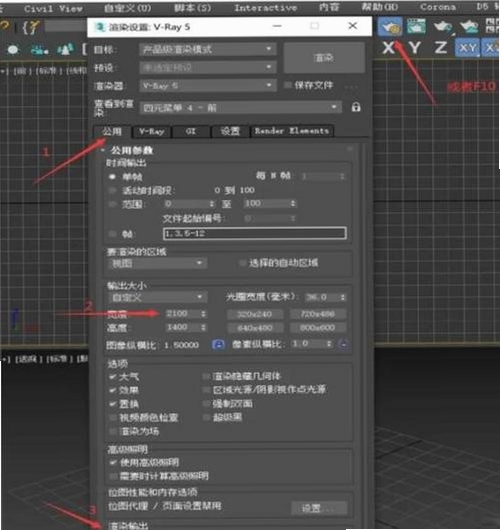Image resolution: width=500 pixels, height=530 pixels.
Task: Open the Civil View menu
Action: tap(53, 8)
